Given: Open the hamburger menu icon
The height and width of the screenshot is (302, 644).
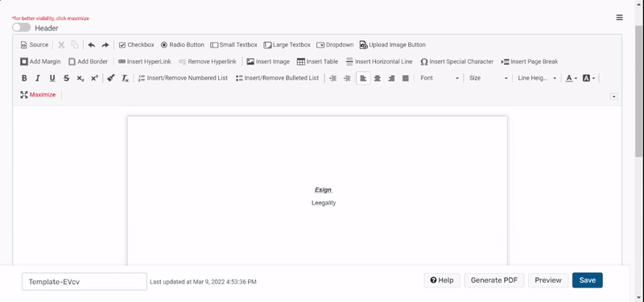Looking at the screenshot, I should point(619,18).
